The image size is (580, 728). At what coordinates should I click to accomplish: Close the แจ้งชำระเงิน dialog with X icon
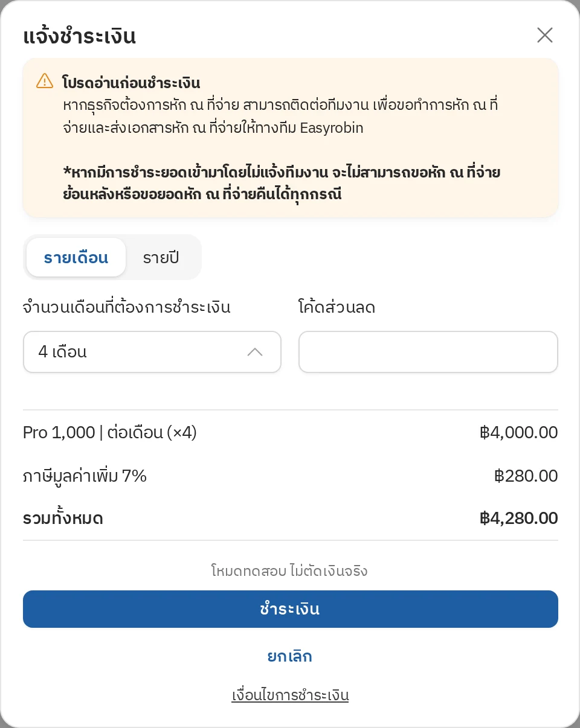pos(544,36)
